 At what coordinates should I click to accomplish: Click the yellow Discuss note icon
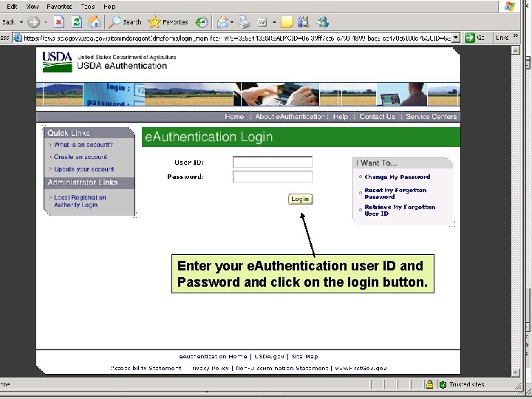click(x=287, y=22)
